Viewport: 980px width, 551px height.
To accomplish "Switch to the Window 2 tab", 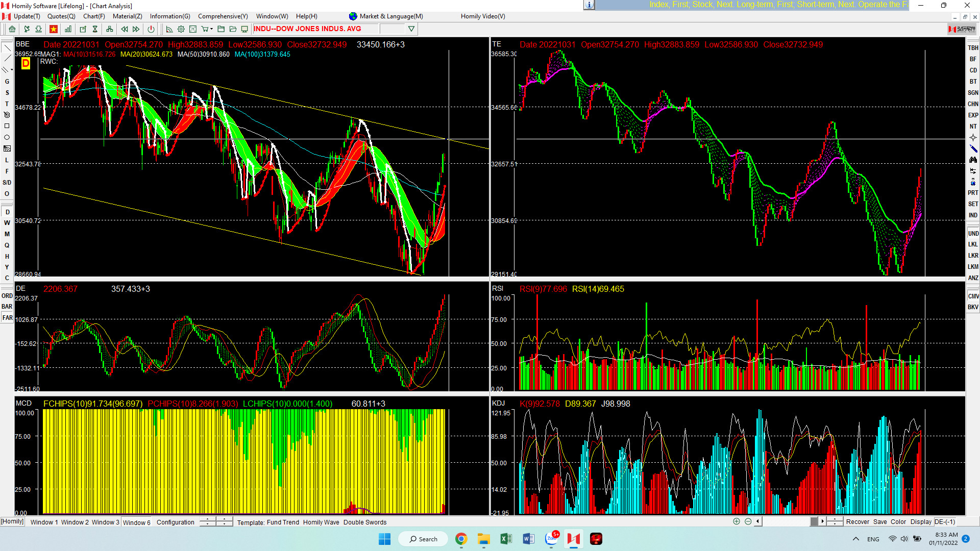I will tap(75, 522).
